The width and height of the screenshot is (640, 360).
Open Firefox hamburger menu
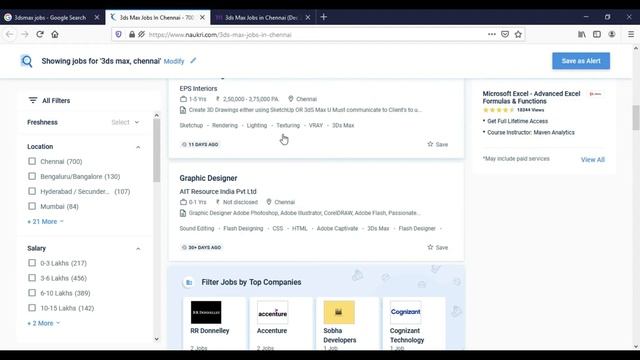(x=631, y=34)
